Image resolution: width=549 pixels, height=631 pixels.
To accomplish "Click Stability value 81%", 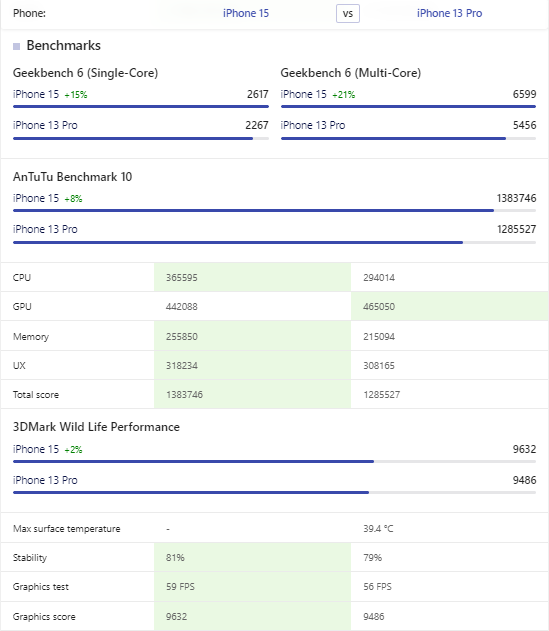I will click(175, 558).
